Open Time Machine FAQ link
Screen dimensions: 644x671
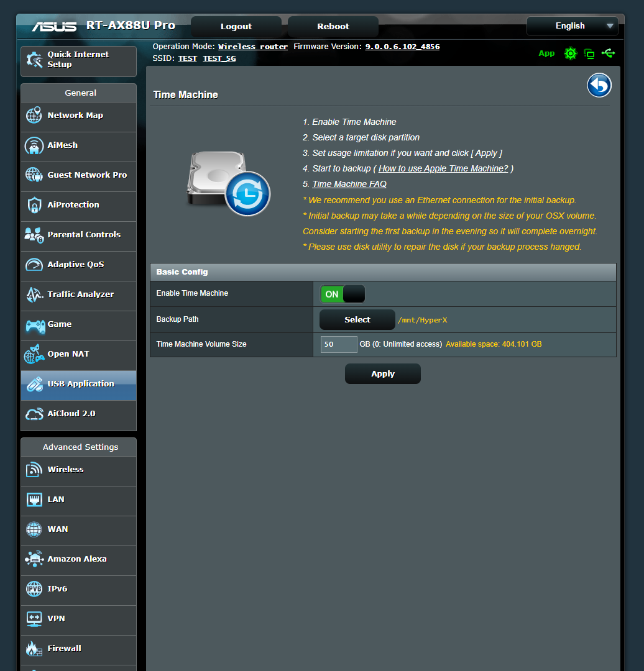point(349,185)
